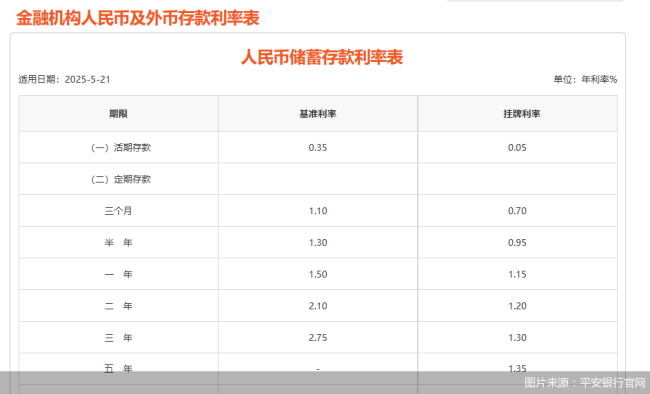Click the 三个月 term cell
The height and width of the screenshot is (394, 650).
(119, 211)
